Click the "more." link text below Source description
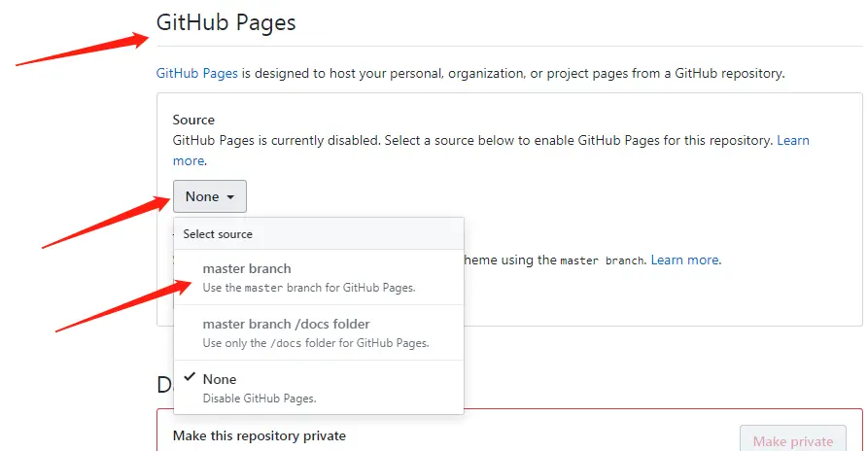 click(190, 160)
